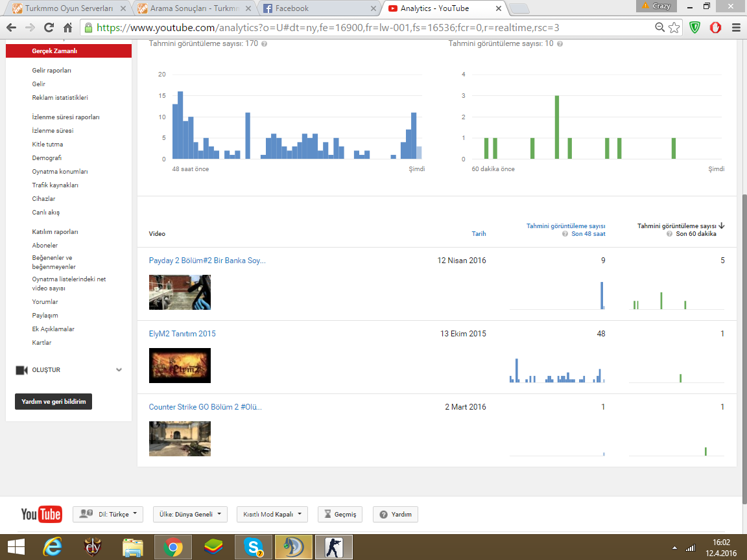This screenshot has height=560, width=747.
Task: Expand the Kısıtlı Mod Kapalı dropdown
Action: (272, 515)
